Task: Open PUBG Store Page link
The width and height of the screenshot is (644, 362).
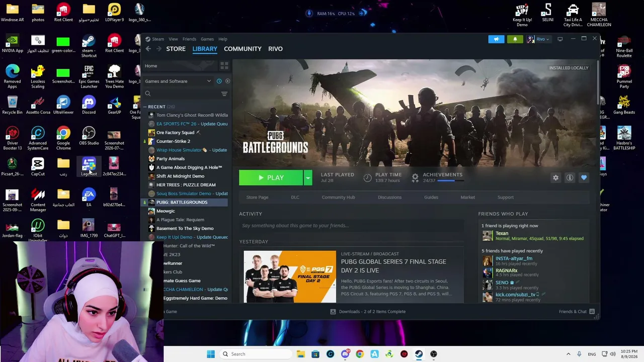Action: 257,197
